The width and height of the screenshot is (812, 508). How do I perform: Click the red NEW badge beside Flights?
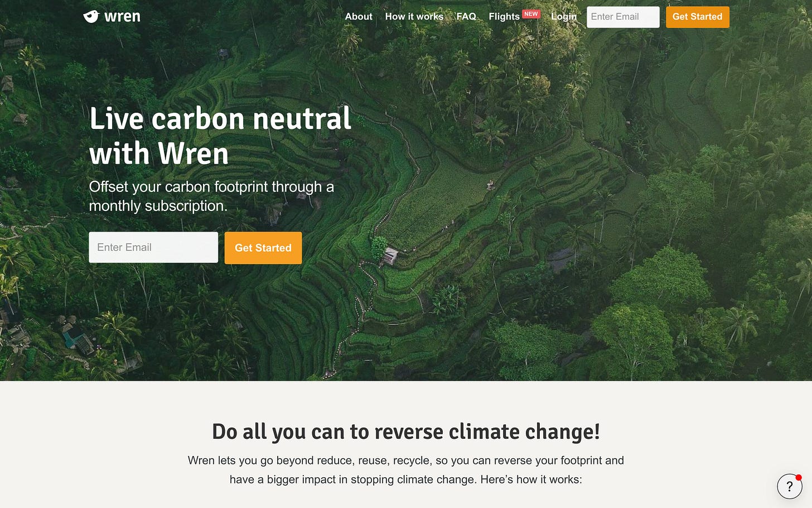tap(531, 14)
